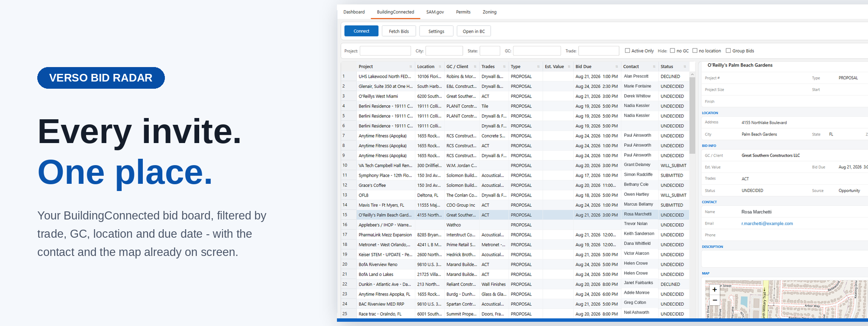The height and width of the screenshot is (326, 868).
Task: Click the Fetch Bids button
Action: click(399, 31)
